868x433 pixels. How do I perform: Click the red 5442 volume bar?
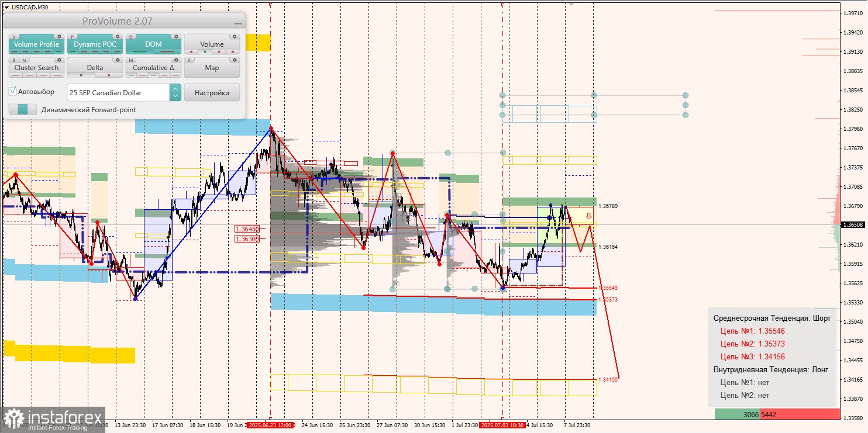(800, 414)
